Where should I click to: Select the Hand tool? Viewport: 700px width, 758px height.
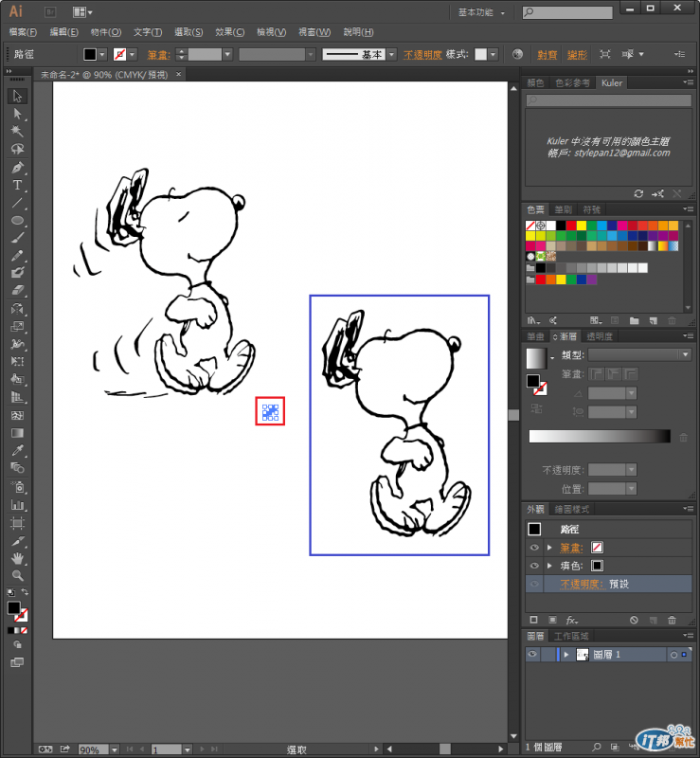(17, 559)
